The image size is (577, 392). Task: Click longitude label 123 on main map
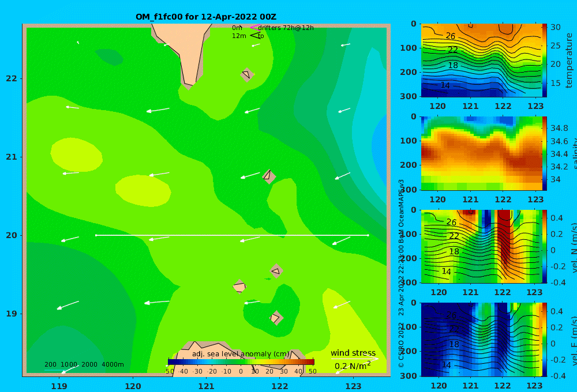click(x=354, y=386)
